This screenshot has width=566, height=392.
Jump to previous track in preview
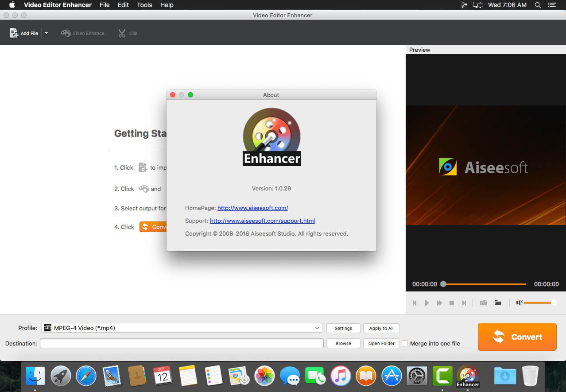(415, 303)
